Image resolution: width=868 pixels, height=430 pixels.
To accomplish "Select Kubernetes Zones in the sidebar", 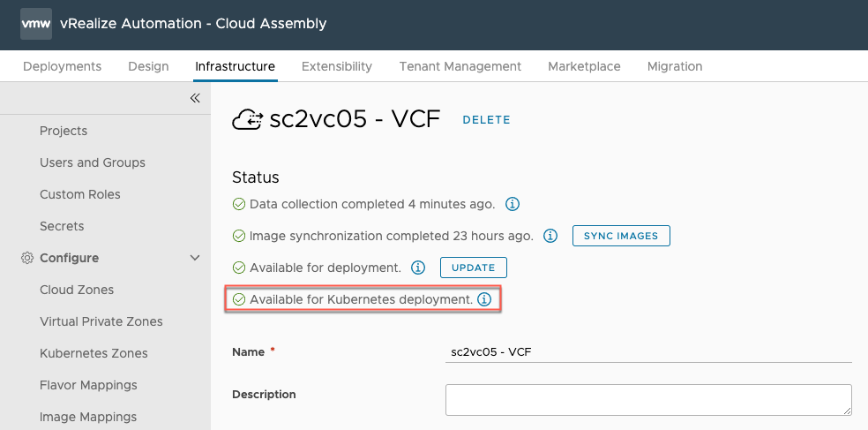I will point(94,353).
